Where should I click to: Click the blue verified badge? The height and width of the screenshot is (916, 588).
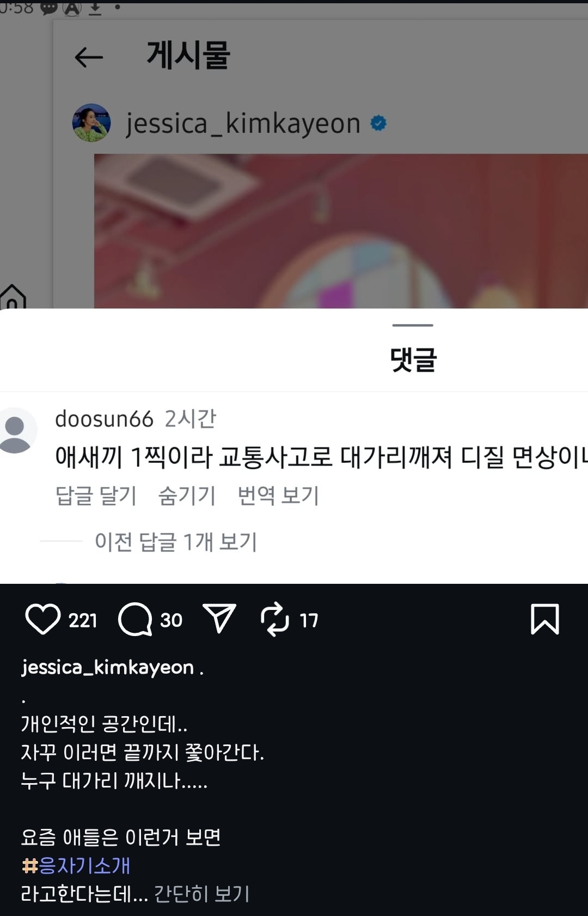pos(378,123)
